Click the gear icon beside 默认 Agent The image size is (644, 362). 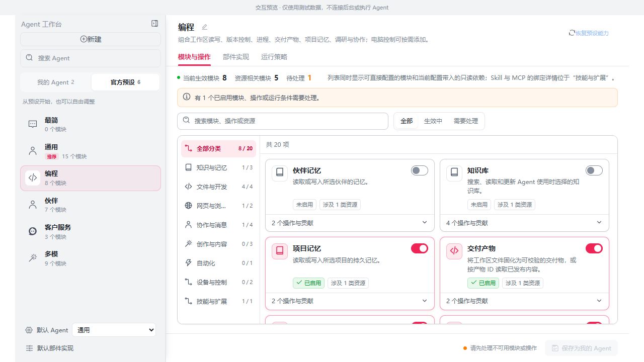coord(29,330)
